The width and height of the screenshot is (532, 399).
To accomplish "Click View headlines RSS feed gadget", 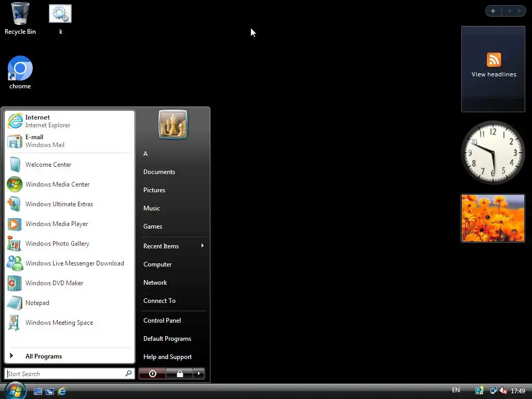I will click(x=494, y=69).
